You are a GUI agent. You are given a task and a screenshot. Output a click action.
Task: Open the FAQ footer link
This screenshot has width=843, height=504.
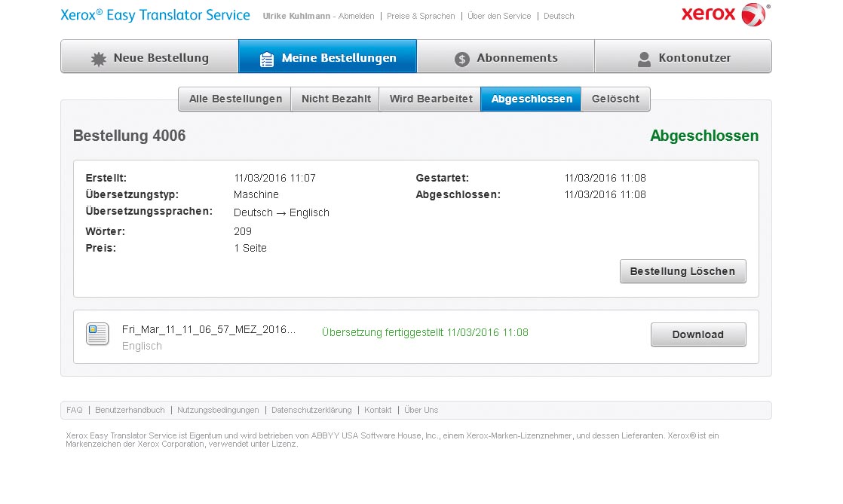(75, 410)
